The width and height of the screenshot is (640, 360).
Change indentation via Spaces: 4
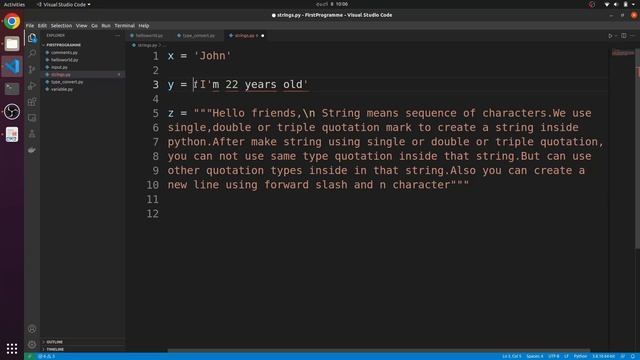tap(535, 356)
